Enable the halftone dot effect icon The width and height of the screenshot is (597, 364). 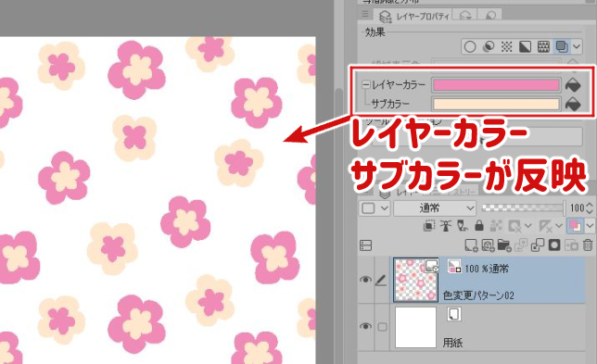[x=506, y=47]
